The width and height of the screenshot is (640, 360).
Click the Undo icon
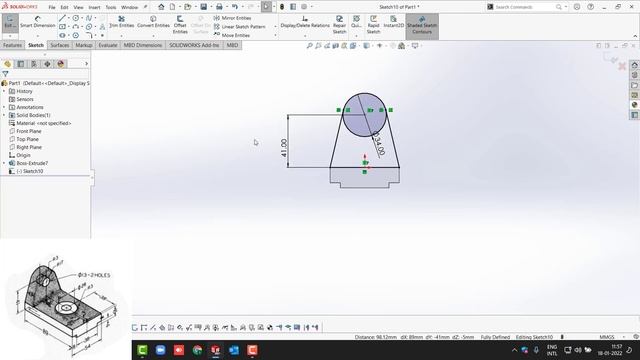click(235, 7)
